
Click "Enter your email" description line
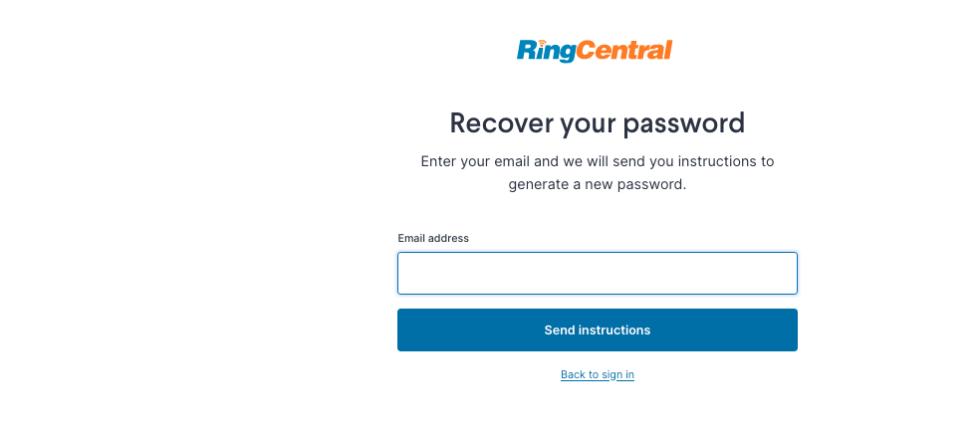[598, 161]
